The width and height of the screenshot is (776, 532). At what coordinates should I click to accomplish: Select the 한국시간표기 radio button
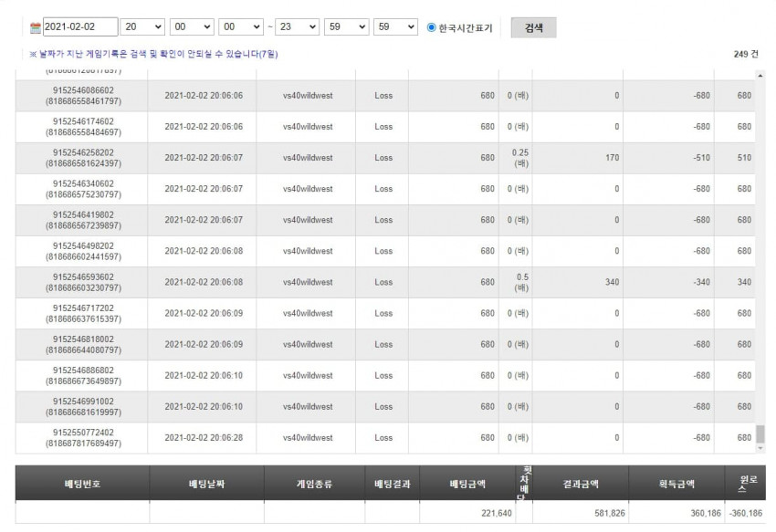pos(431,27)
